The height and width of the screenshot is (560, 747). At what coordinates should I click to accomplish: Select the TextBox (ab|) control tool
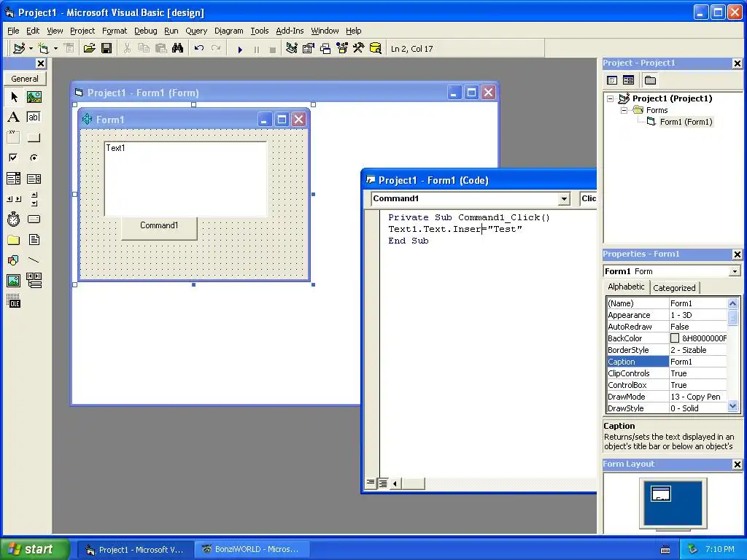point(34,117)
